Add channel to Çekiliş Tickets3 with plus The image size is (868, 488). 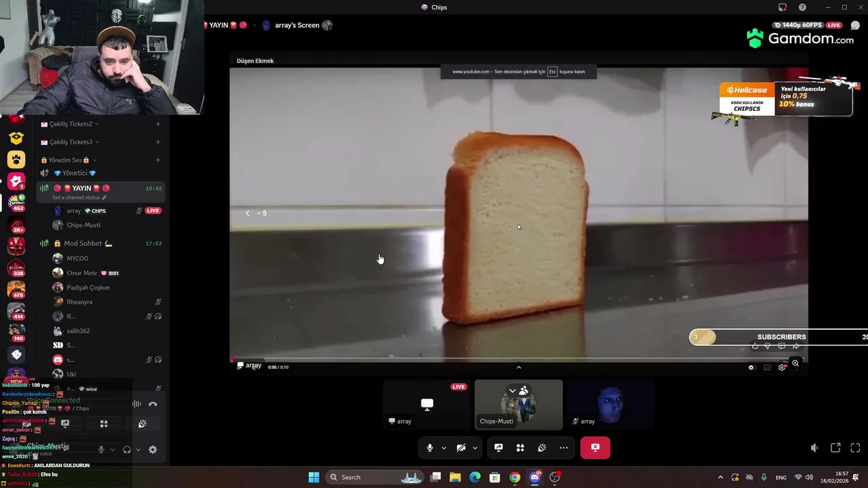click(x=158, y=142)
